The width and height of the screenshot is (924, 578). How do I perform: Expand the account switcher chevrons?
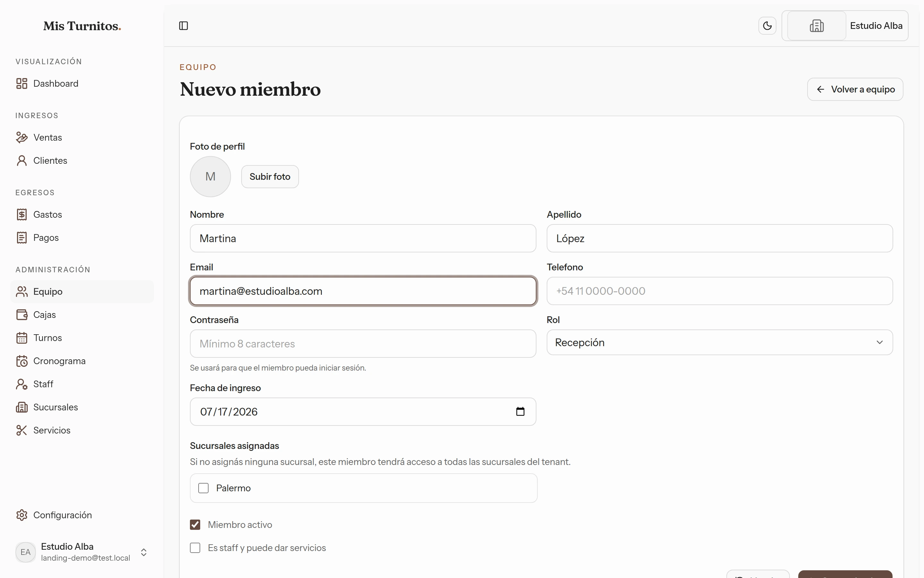pyautogui.click(x=143, y=552)
